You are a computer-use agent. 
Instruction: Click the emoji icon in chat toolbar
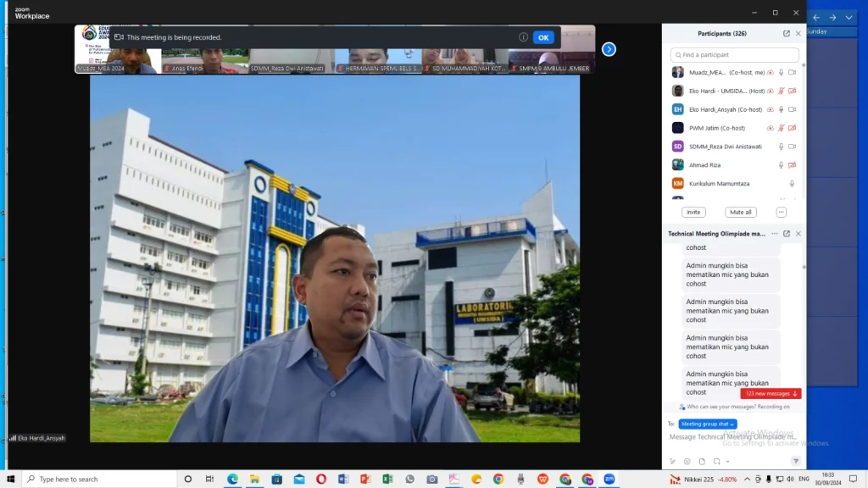687,461
